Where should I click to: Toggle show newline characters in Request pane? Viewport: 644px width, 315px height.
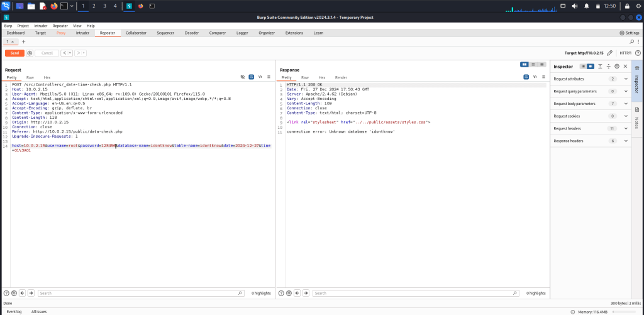(x=260, y=77)
